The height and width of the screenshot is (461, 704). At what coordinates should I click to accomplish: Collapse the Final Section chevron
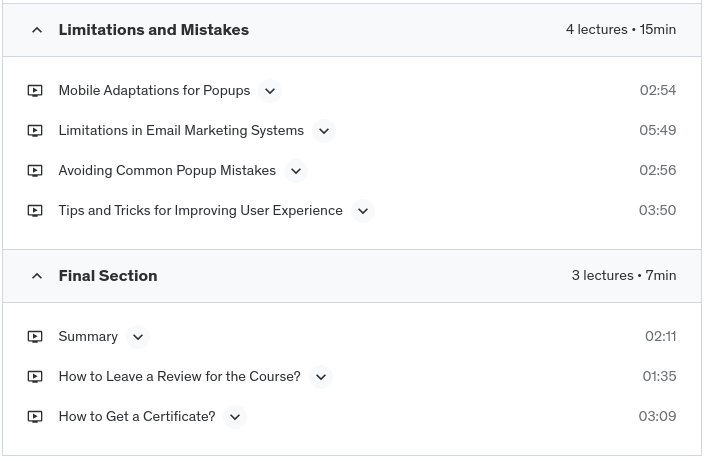pos(37,276)
